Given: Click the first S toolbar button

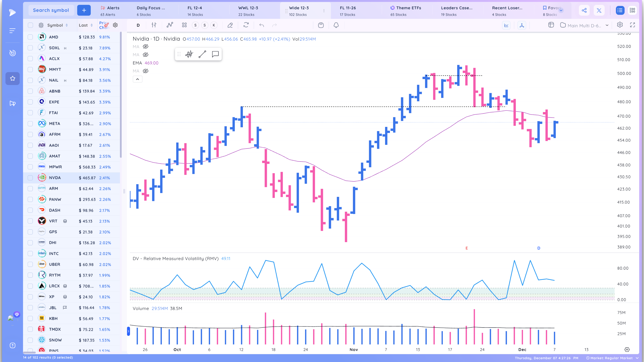Looking at the screenshot, I should click(x=196, y=25).
